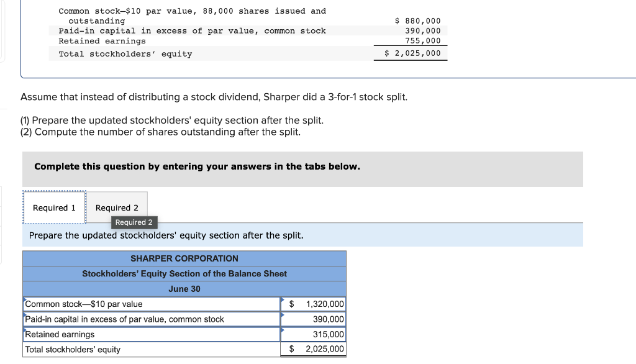Image resolution: width=636 pixels, height=364 pixels.
Task: Click the June 30 header row
Action: click(x=184, y=289)
